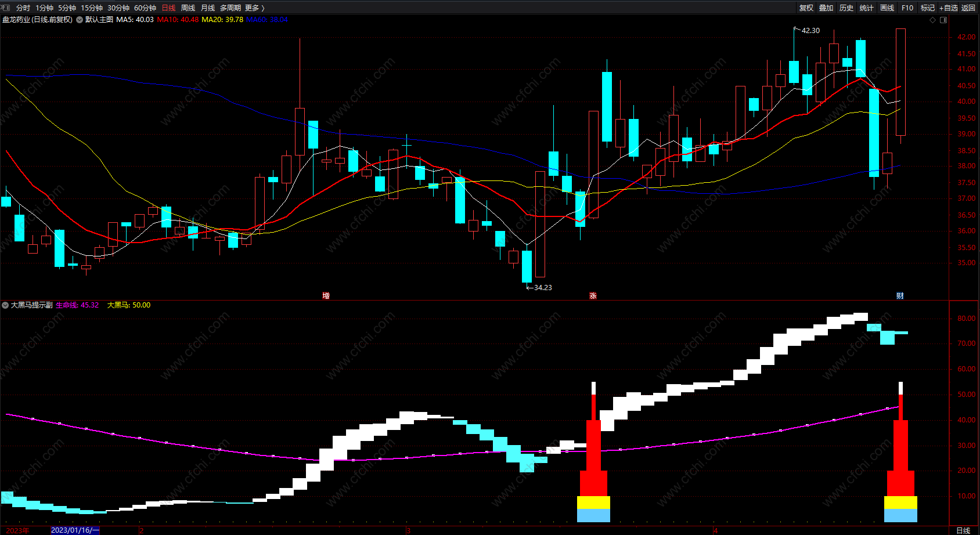Click the MA10: 40.48 indicator label
The image size is (980, 535).
[178, 20]
